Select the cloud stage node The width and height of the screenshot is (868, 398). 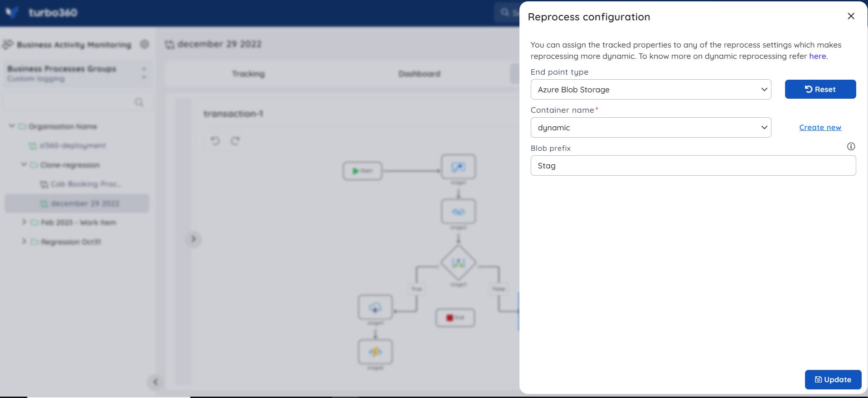point(375,307)
